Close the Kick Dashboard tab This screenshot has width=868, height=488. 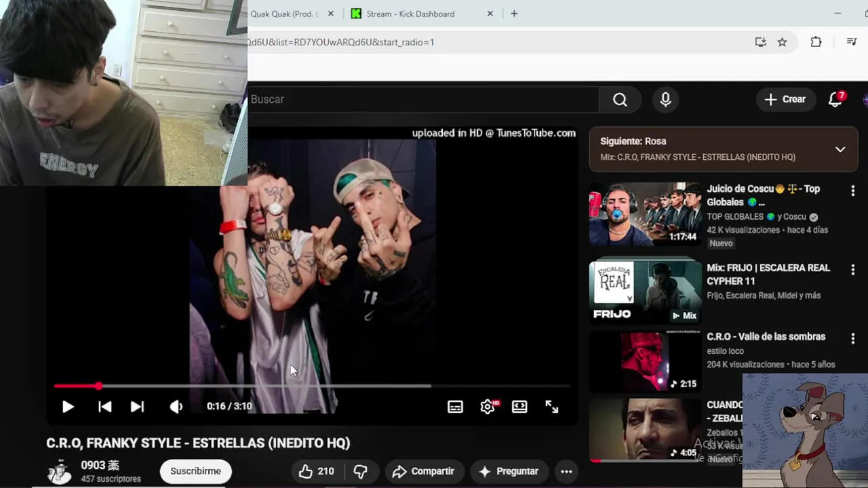tap(490, 14)
